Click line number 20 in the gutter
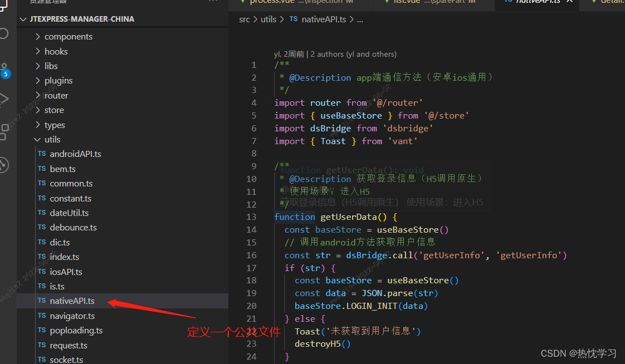The height and width of the screenshot is (364, 625). 252,306
